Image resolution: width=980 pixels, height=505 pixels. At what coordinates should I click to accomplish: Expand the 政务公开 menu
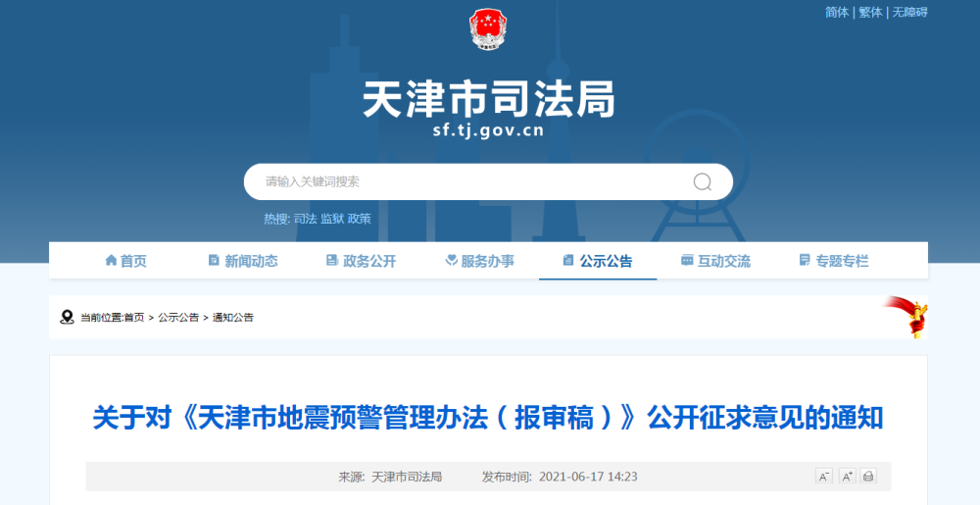(362, 261)
